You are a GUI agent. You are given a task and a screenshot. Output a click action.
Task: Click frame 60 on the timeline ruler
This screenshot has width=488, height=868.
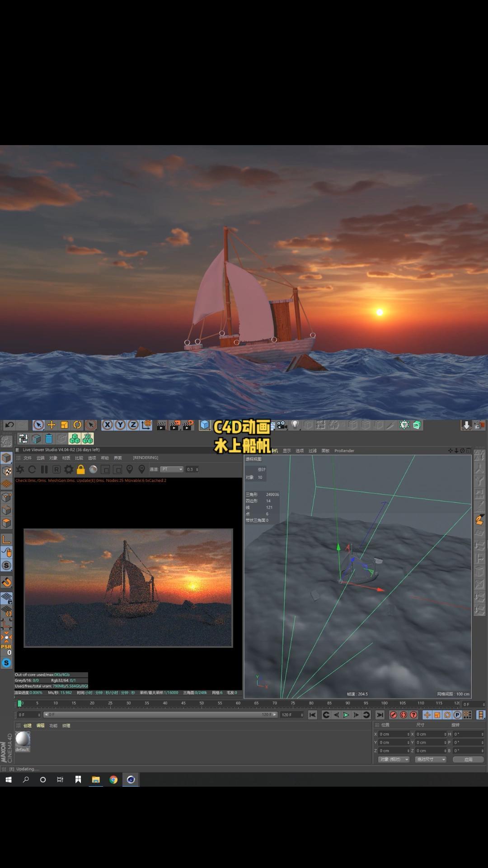pyautogui.click(x=238, y=703)
